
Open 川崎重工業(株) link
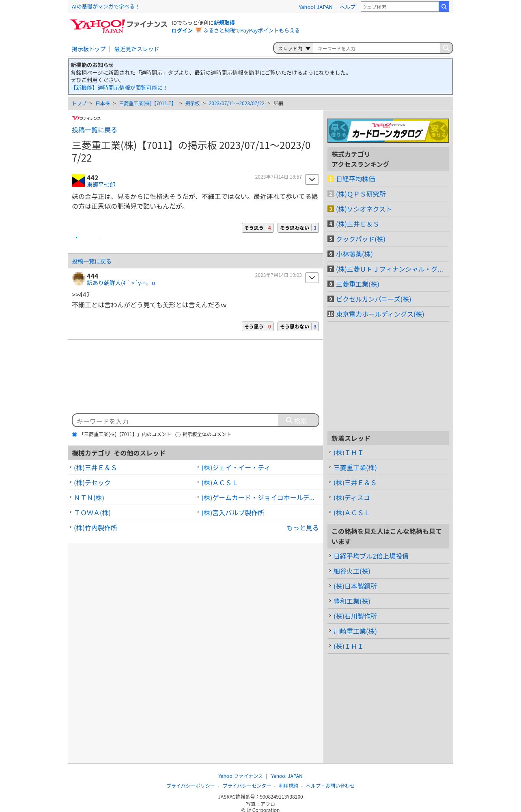(x=355, y=631)
